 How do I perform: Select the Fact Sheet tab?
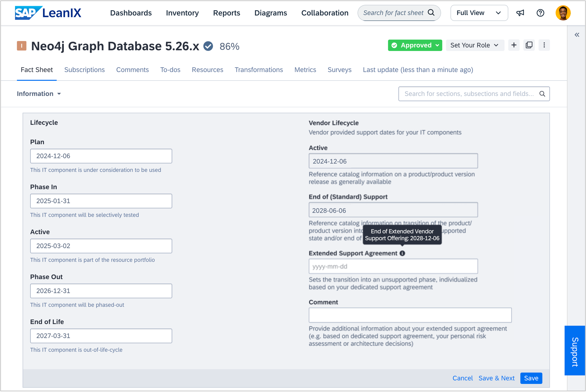pos(37,70)
